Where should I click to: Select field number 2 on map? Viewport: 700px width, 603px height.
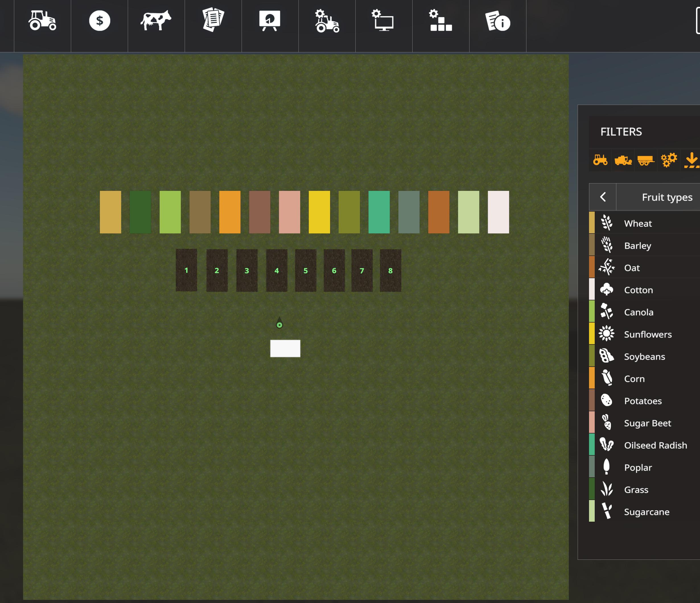pyautogui.click(x=217, y=270)
